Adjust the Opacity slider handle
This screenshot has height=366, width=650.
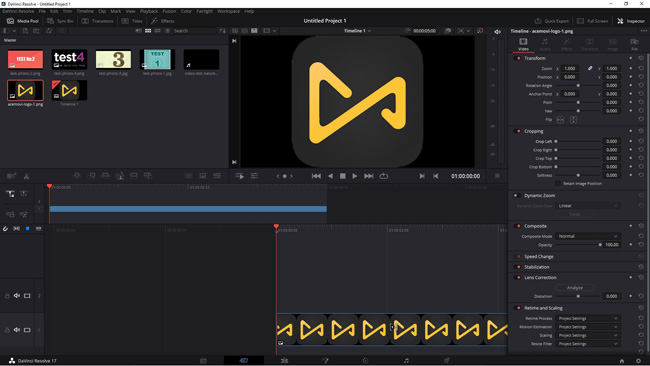tap(600, 245)
